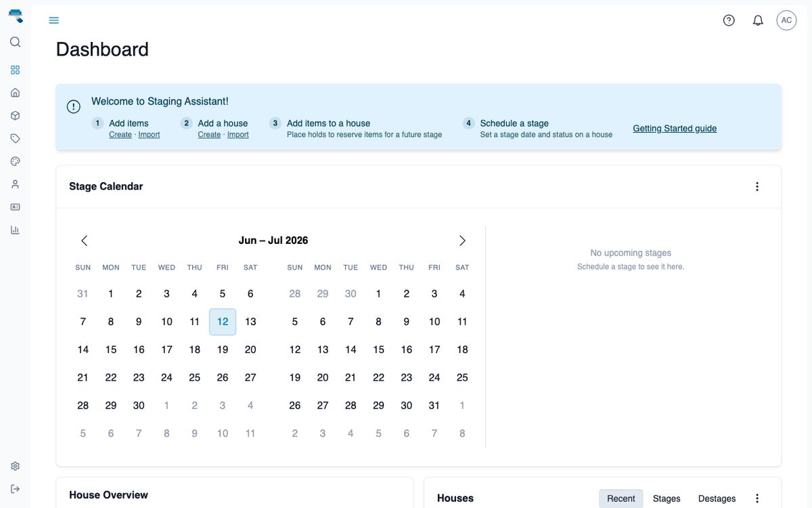Click Create link under Add items
Viewport: 812px width, 508px height.
[120, 135]
